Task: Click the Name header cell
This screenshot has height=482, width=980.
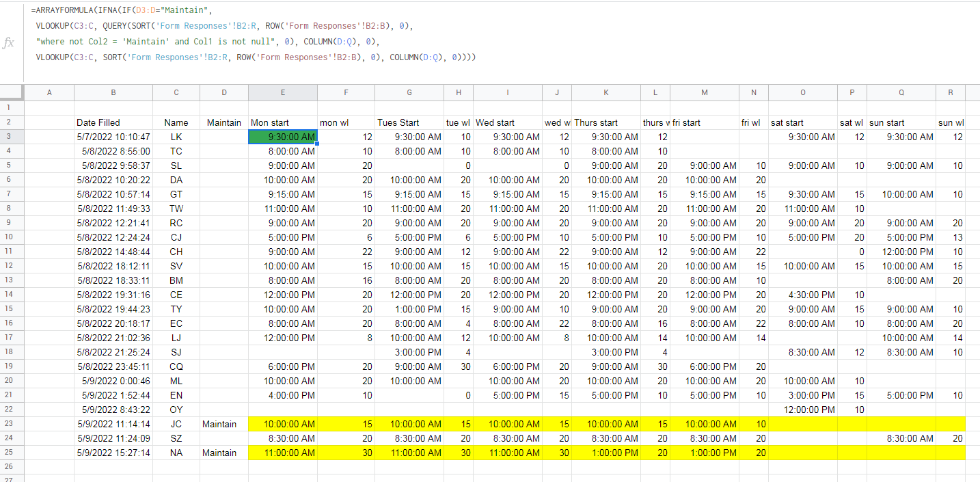Action: tap(176, 122)
